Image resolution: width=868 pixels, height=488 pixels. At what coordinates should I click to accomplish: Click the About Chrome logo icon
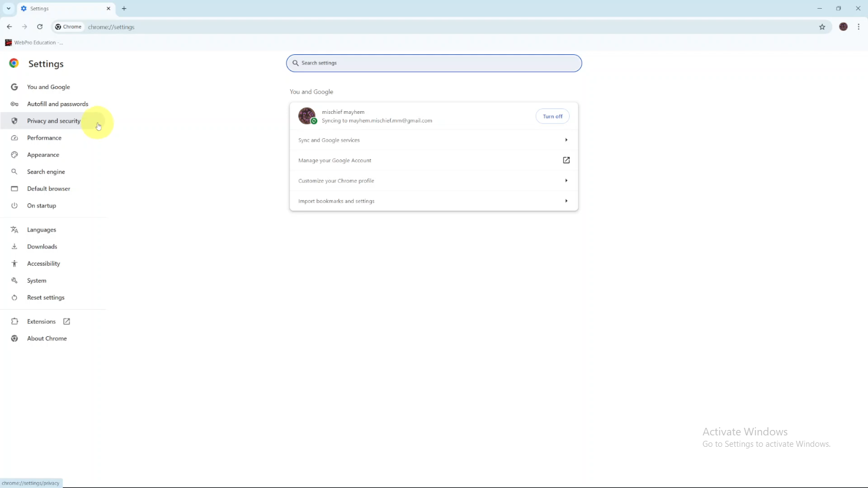15,338
